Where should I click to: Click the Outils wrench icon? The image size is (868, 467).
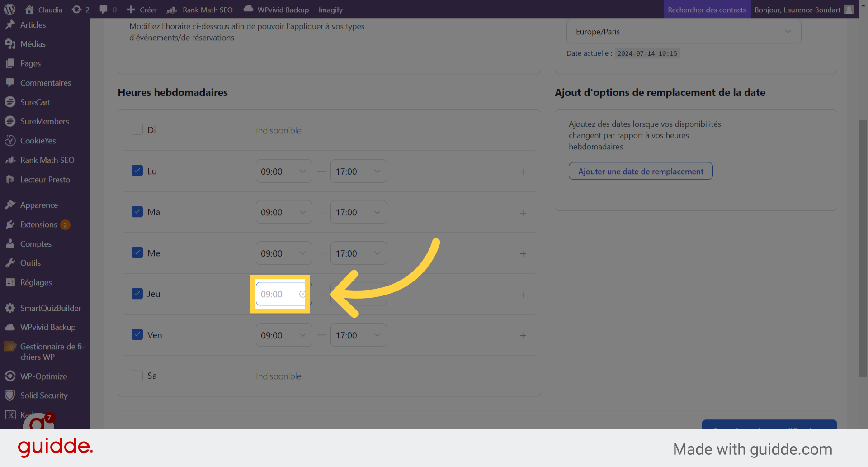10,263
